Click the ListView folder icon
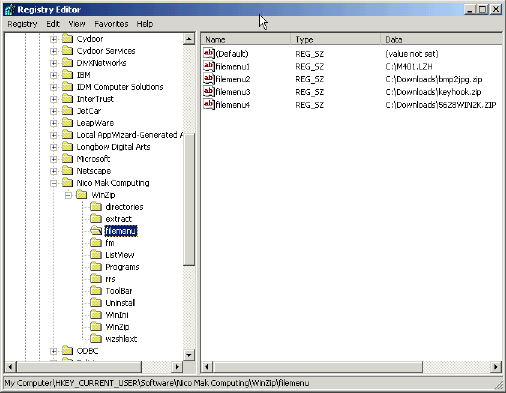 pos(96,255)
